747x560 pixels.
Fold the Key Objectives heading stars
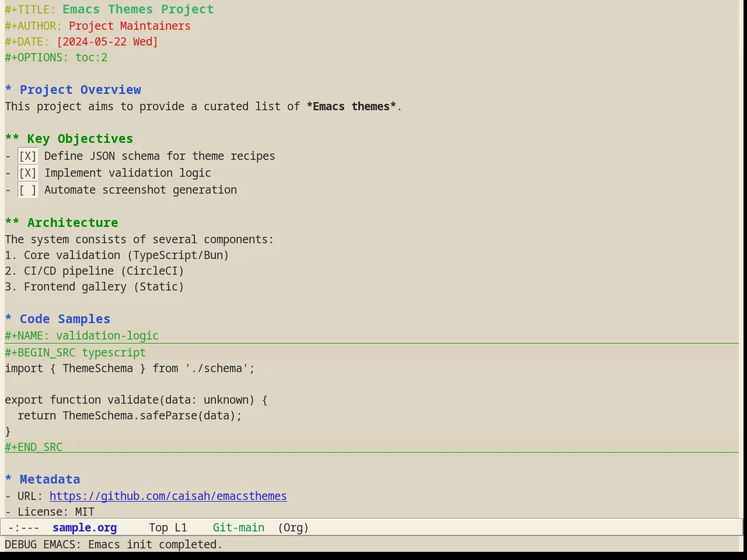[x=12, y=139]
